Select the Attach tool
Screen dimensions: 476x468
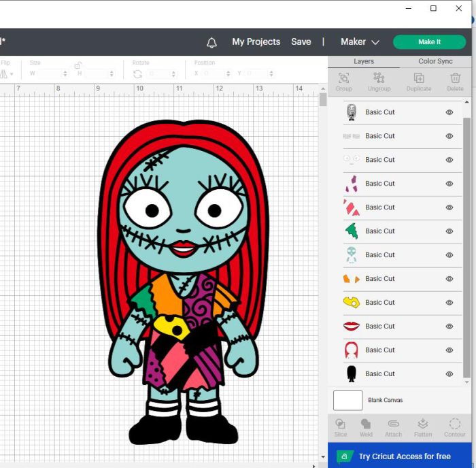pos(393,424)
